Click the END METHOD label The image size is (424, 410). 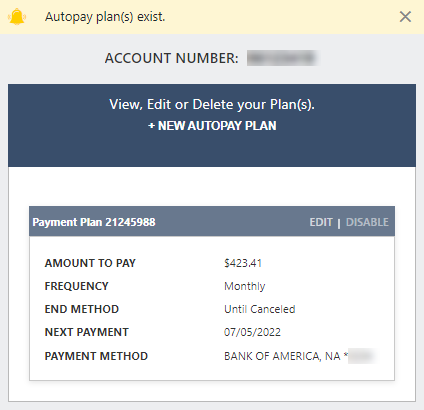click(82, 309)
